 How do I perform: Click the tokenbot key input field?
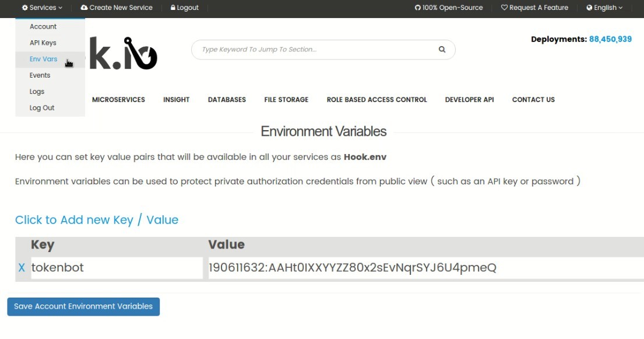coord(117,267)
